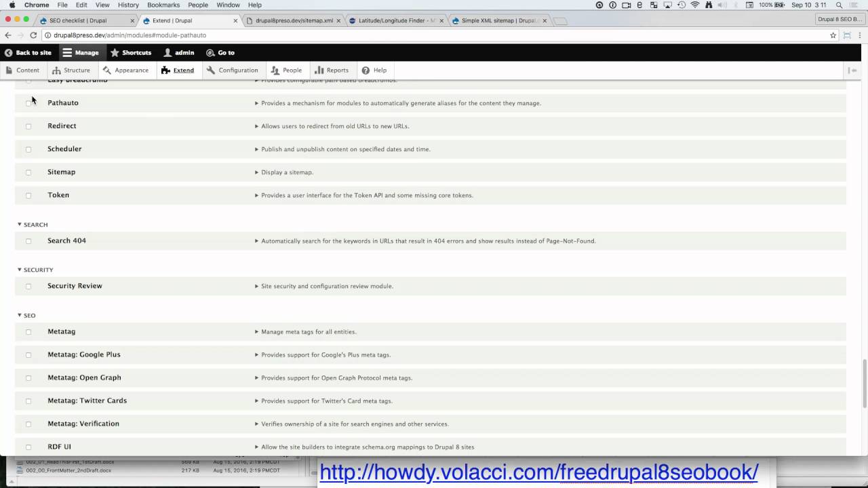868x488 pixels.
Task: Enable the Security Review module checkbox
Action: pyautogui.click(x=28, y=286)
